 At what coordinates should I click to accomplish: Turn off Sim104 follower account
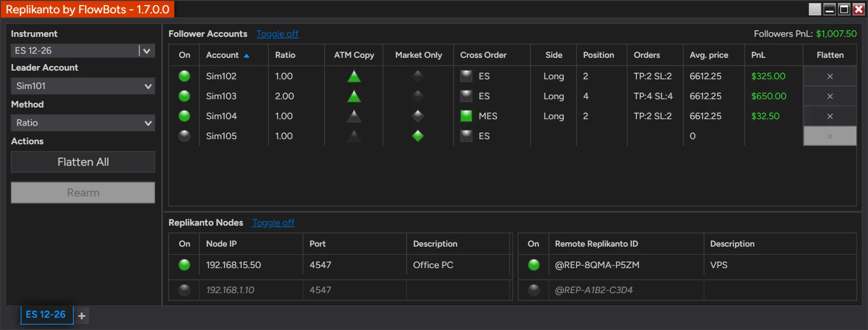[x=184, y=116]
